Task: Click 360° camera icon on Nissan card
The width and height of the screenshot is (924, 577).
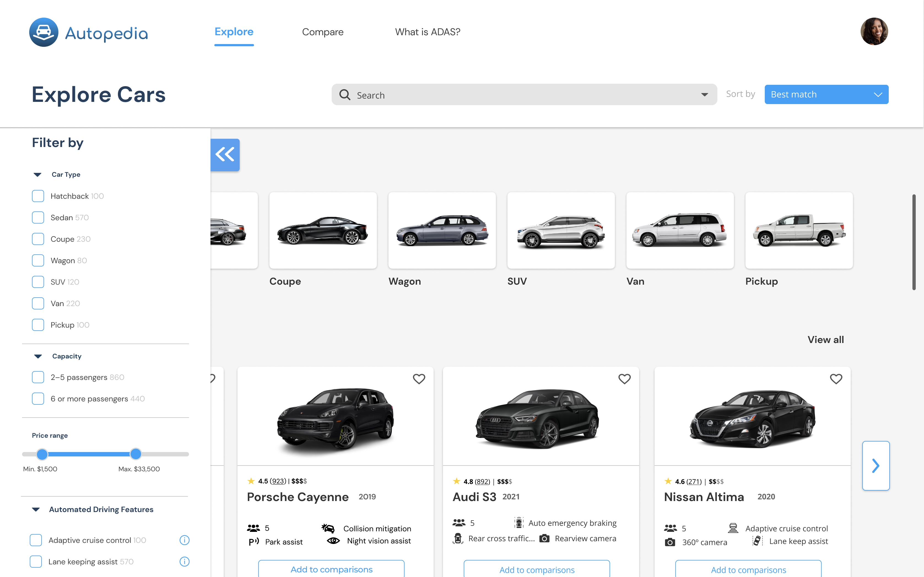Action: point(670,542)
